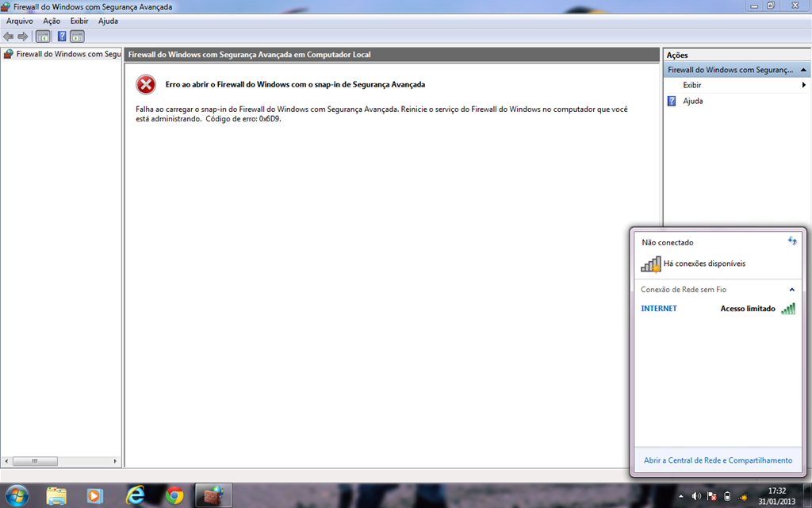Image resolution: width=812 pixels, height=508 pixels.
Task: Click right arrow of tree pane scrollbar
Action: pos(115,461)
